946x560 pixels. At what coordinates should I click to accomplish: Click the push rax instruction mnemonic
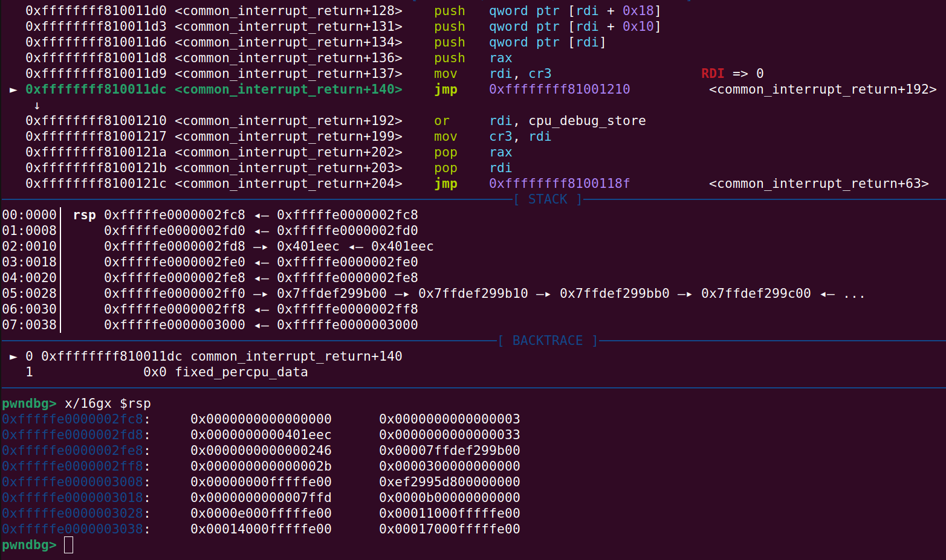449,58
